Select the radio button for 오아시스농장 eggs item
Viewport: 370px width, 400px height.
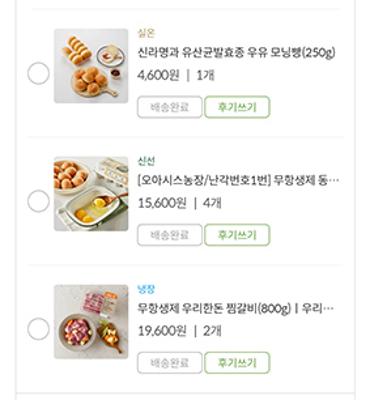pos(38,201)
